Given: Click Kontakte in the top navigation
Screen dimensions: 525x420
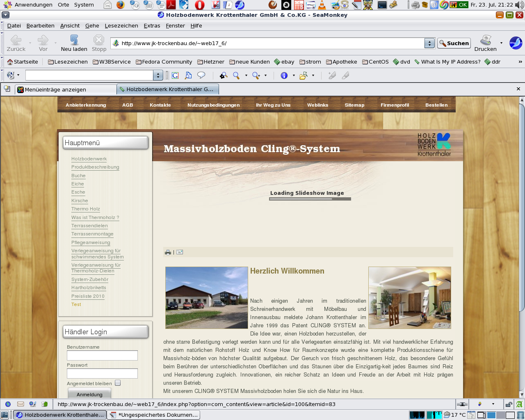Looking at the screenshot, I should [160, 105].
